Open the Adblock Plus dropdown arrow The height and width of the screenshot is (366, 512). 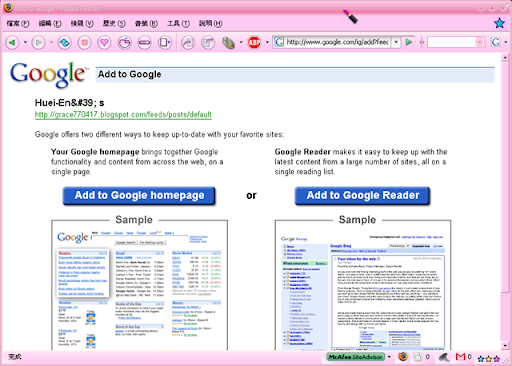point(267,43)
